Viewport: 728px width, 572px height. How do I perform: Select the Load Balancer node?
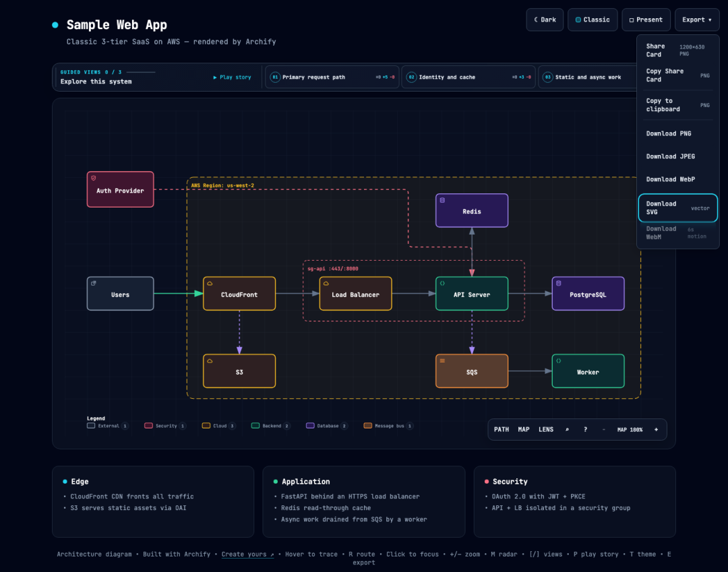356,294
